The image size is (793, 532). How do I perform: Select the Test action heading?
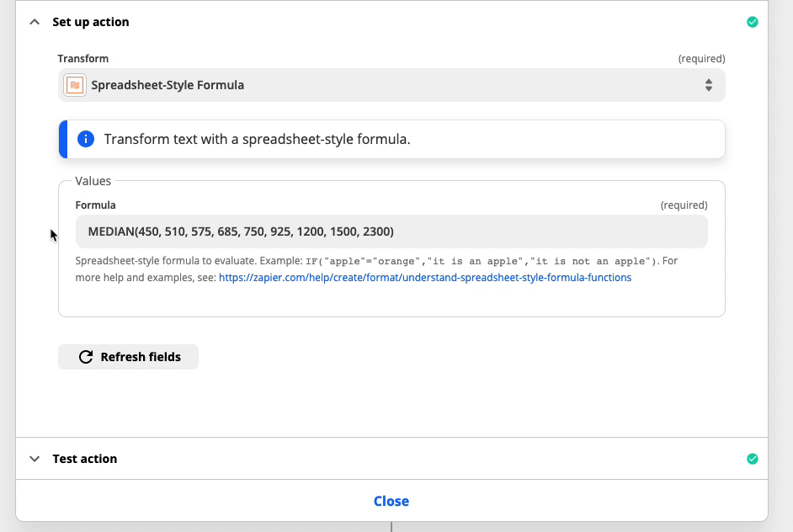pyautogui.click(x=84, y=459)
